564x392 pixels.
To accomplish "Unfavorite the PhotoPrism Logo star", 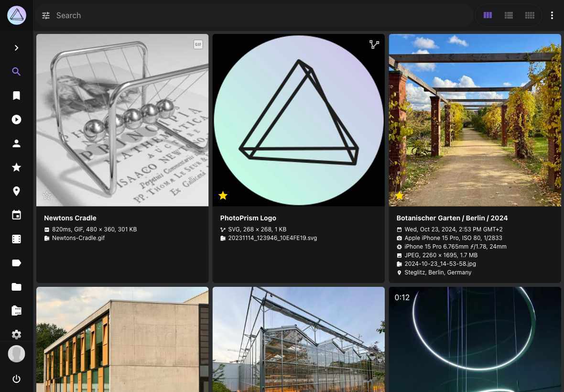I will point(223,195).
